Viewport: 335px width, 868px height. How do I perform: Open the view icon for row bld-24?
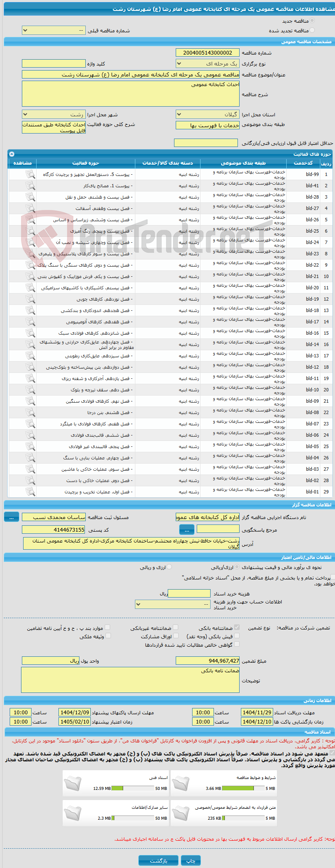[x=30, y=242]
